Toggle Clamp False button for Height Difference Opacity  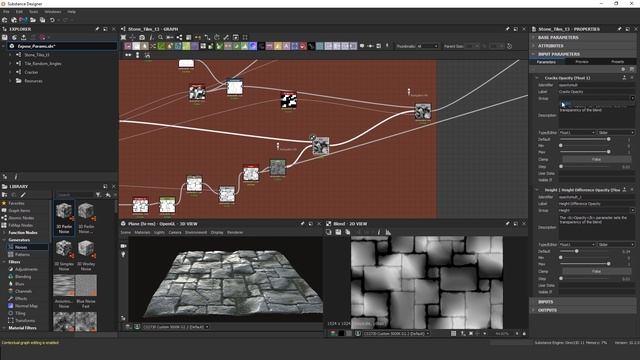[x=596, y=271]
